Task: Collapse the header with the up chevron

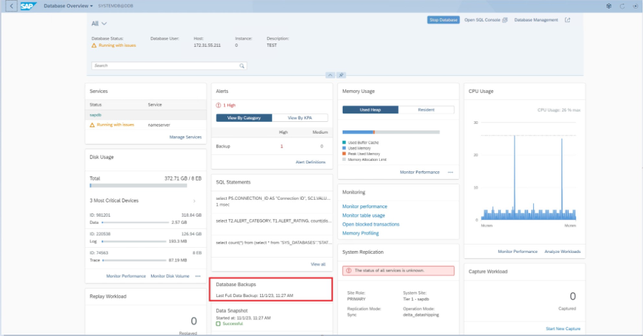Action: [x=330, y=75]
